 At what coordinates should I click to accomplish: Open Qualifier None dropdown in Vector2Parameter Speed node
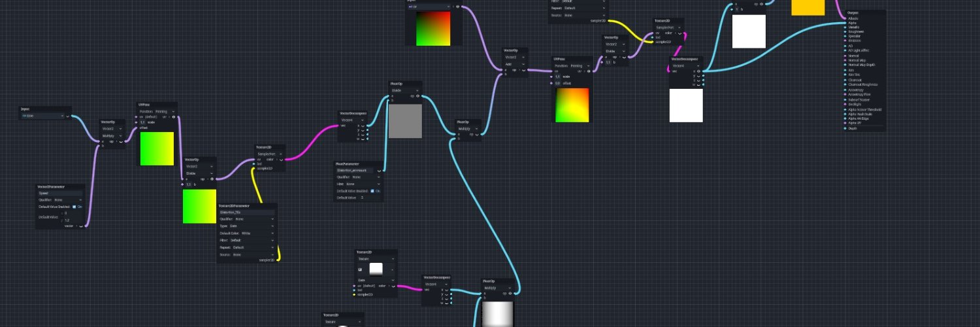[x=68, y=199]
